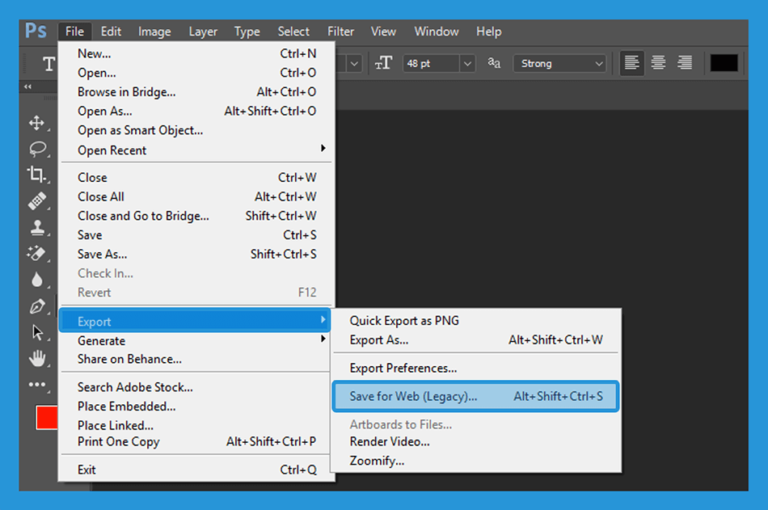Choose Exit from File menu
This screenshot has width=768, height=510.
196,469
